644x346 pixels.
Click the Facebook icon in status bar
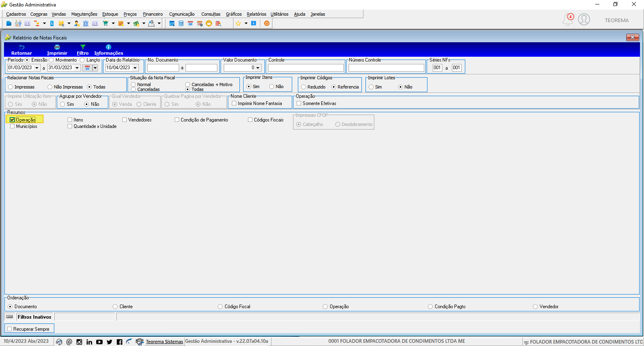[120, 342]
